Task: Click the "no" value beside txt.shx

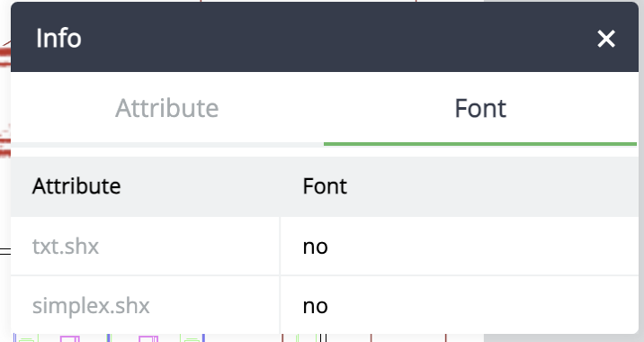Action: 316,247
